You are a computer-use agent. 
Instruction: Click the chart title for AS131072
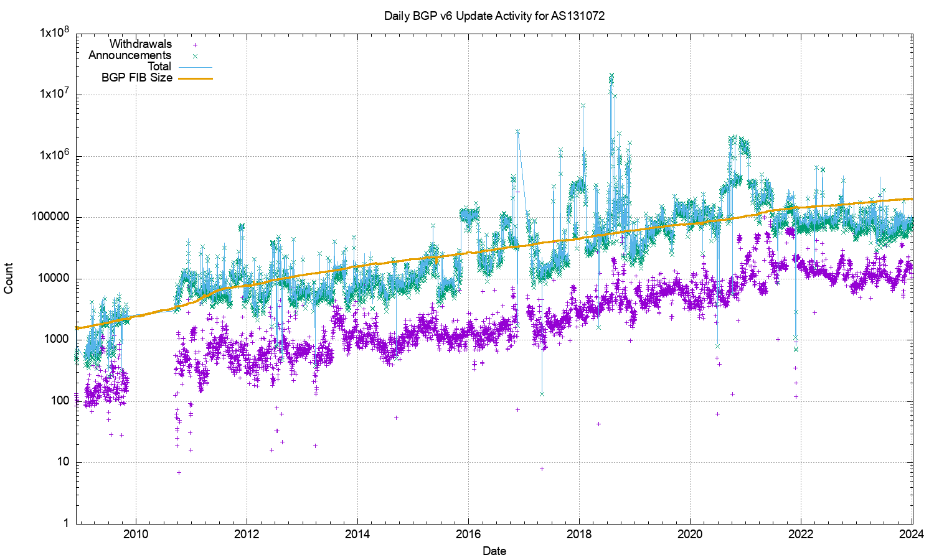[494, 16]
